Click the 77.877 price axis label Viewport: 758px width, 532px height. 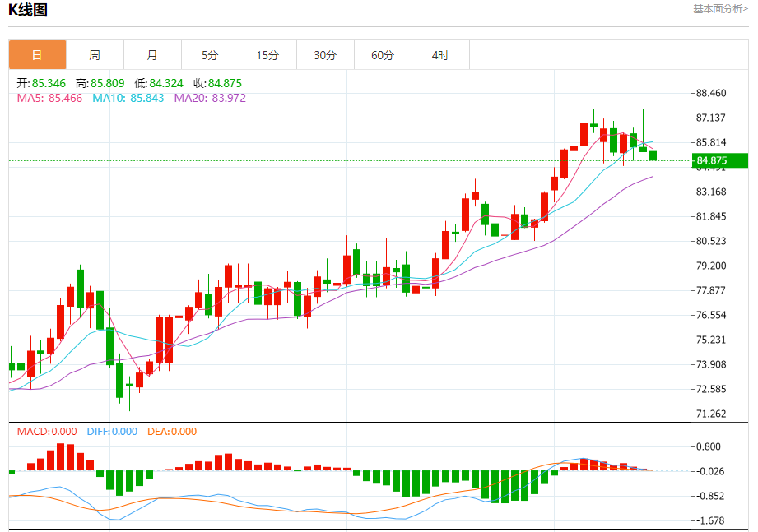[x=710, y=290]
